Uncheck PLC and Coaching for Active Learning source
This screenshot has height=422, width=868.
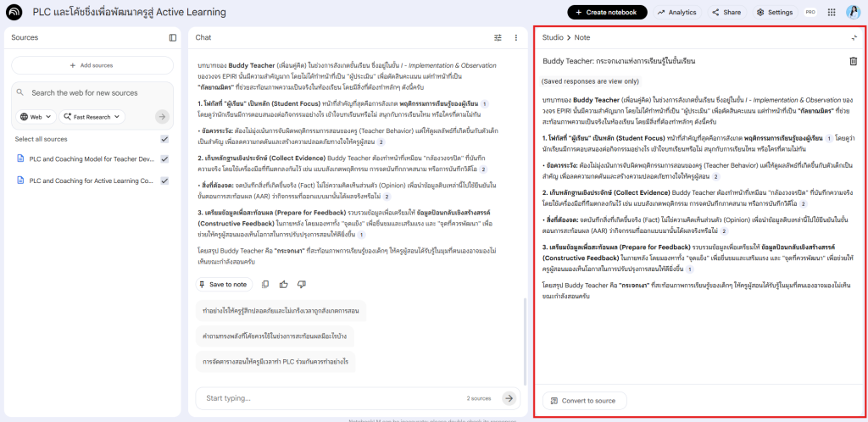(x=164, y=180)
